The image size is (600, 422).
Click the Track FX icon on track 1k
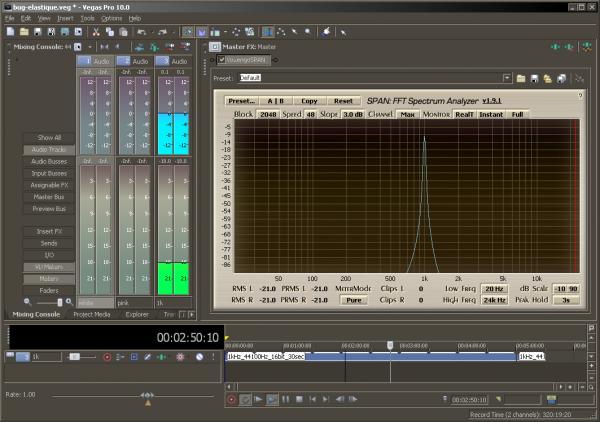coord(162,357)
